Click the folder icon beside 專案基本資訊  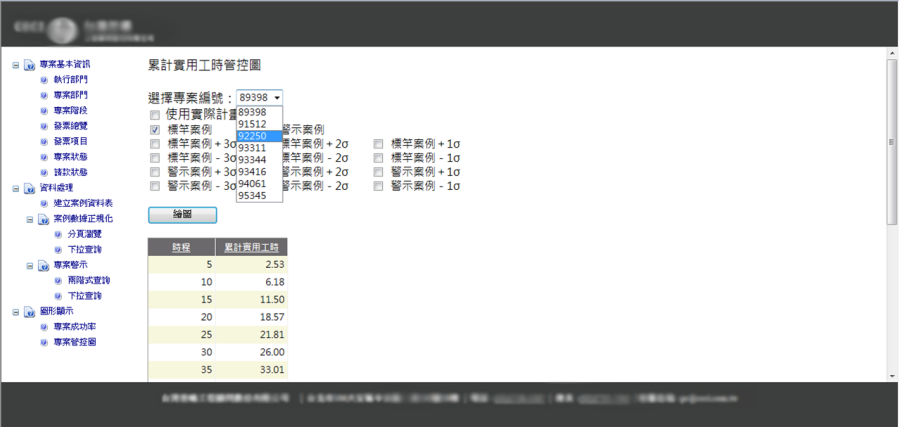point(30,64)
